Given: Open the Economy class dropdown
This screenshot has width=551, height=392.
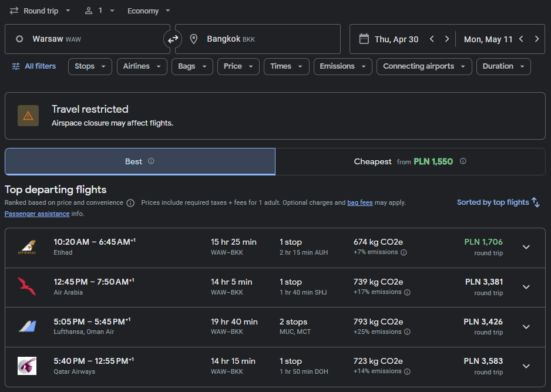Looking at the screenshot, I should pyautogui.click(x=149, y=11).
